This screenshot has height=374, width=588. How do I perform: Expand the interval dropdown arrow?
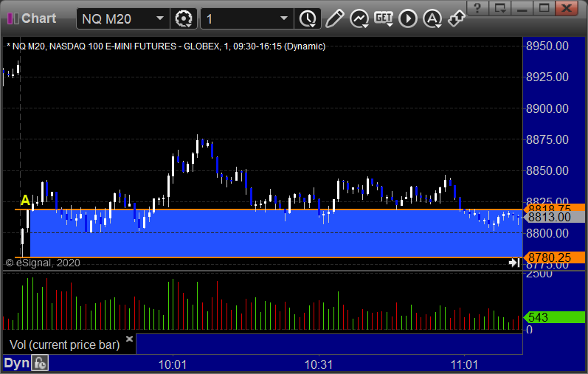[284, 18]
